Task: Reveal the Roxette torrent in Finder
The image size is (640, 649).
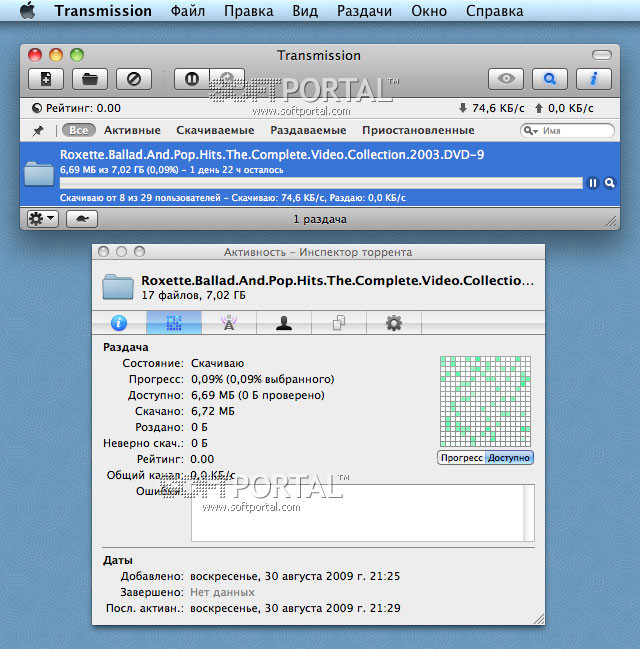Action: tap(609, 183)
